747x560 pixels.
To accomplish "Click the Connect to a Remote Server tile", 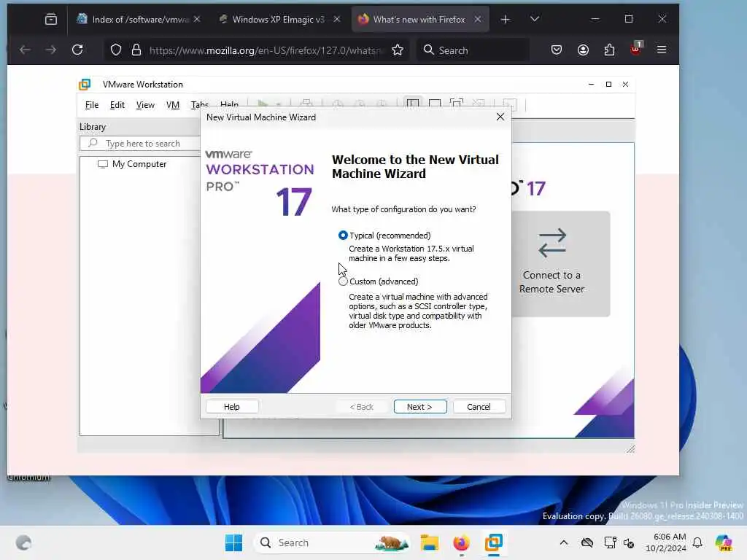I will (561, 264).
